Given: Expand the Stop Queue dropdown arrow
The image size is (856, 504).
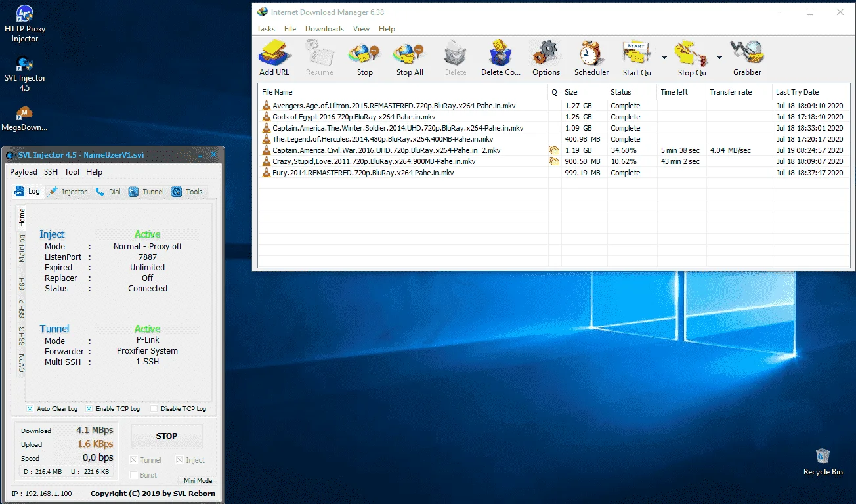Looking at the screenshot, I should 719,58.
